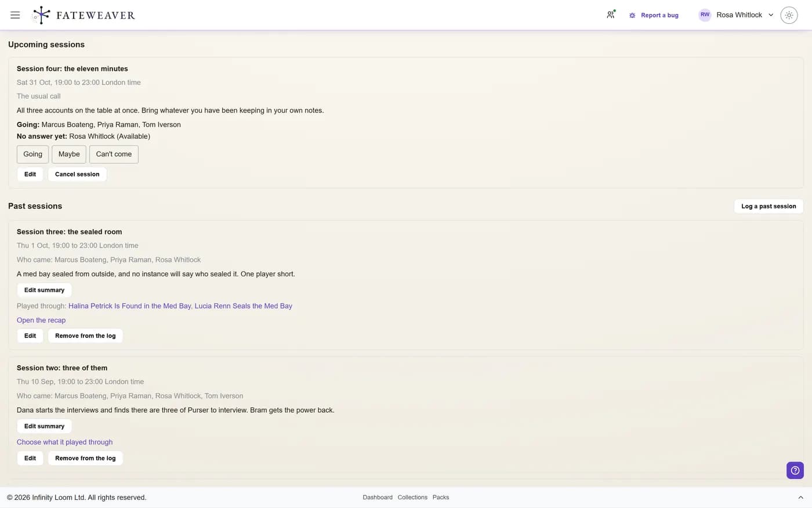Click Edit button for Session three
This screenshot has width=812, height=508.
coord(30,336)
